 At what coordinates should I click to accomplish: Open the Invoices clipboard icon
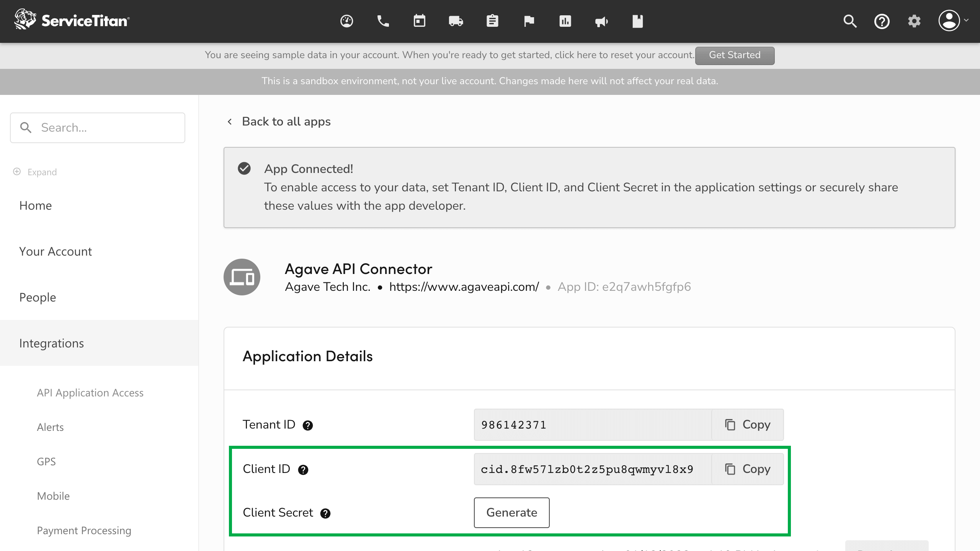(492, 21)
